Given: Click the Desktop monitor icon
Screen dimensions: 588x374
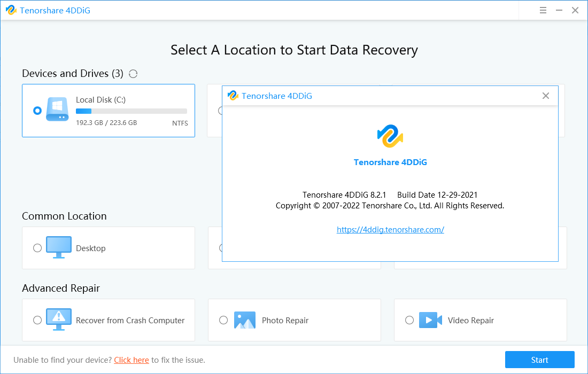Looking at the screenshot, I should (x=58, y=247).
